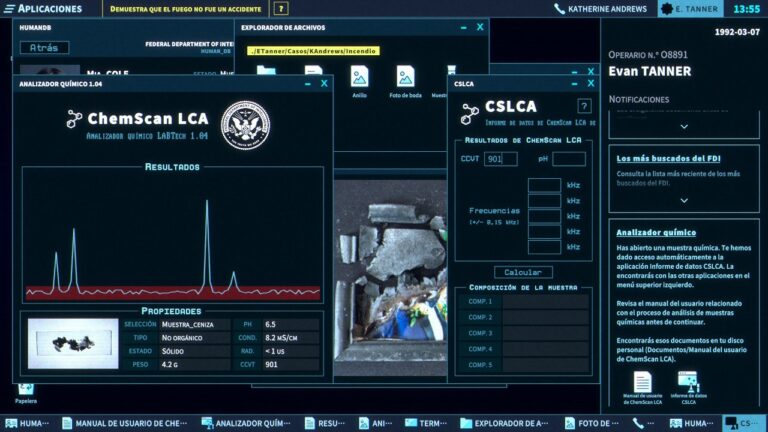Click the COMP. 1 result field
This screenshot has height=432, width=768.
click(546, 302)
